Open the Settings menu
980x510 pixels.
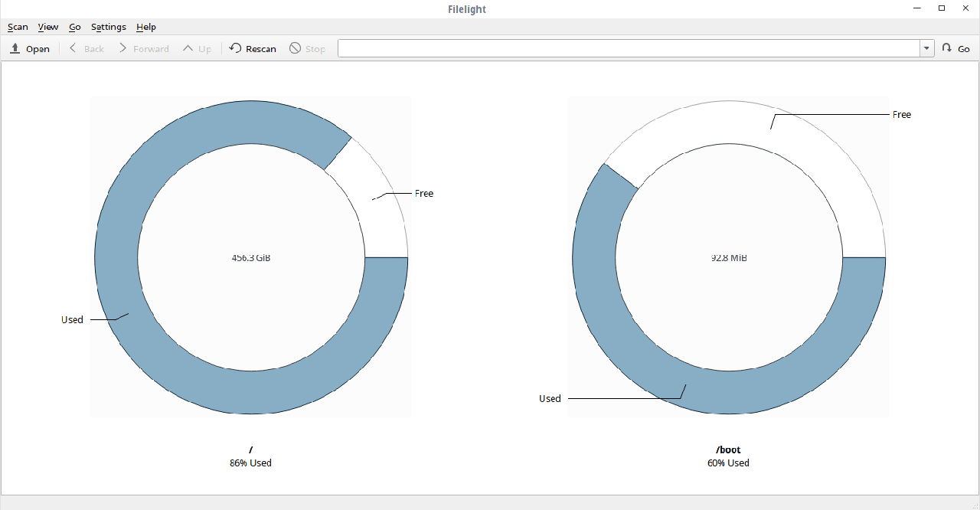(108, 27)
